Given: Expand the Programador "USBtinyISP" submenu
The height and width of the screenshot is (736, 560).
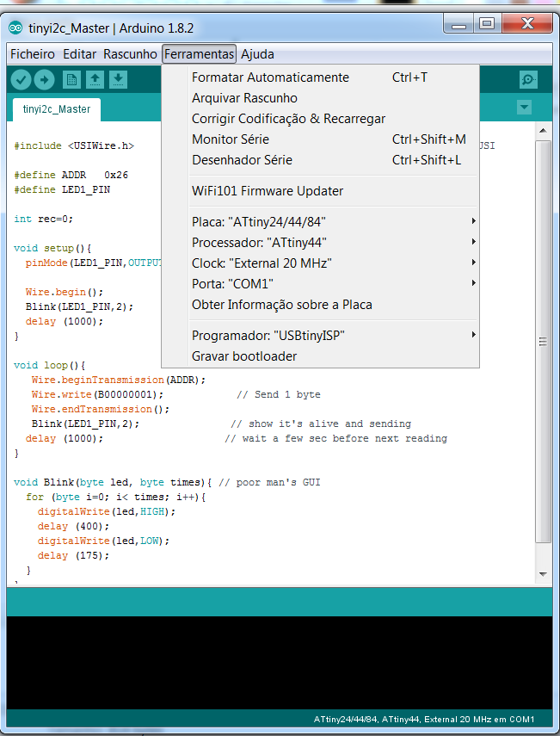Looking at the screenshot, I should pyautogui.click(x=333, y=335).
